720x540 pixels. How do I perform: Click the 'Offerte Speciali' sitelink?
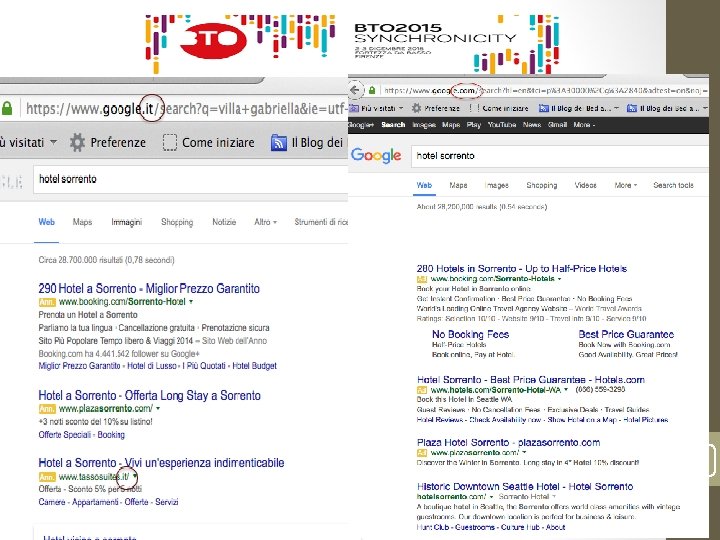click(65, 434)
